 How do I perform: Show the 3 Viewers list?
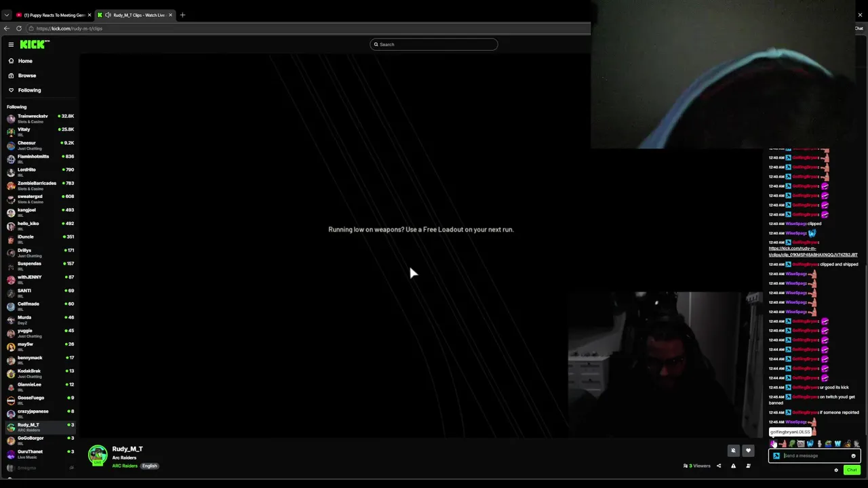[697, 466]
